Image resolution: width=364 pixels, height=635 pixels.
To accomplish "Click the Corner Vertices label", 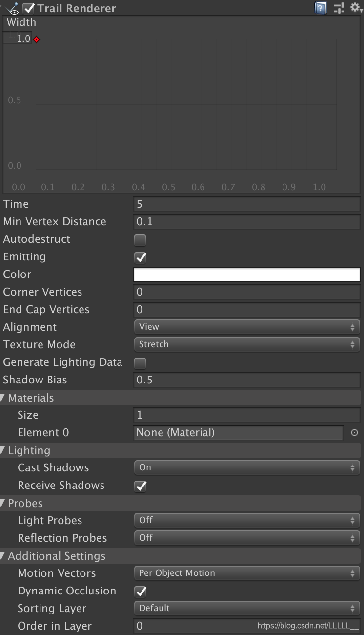I will [x=42, y=292].
